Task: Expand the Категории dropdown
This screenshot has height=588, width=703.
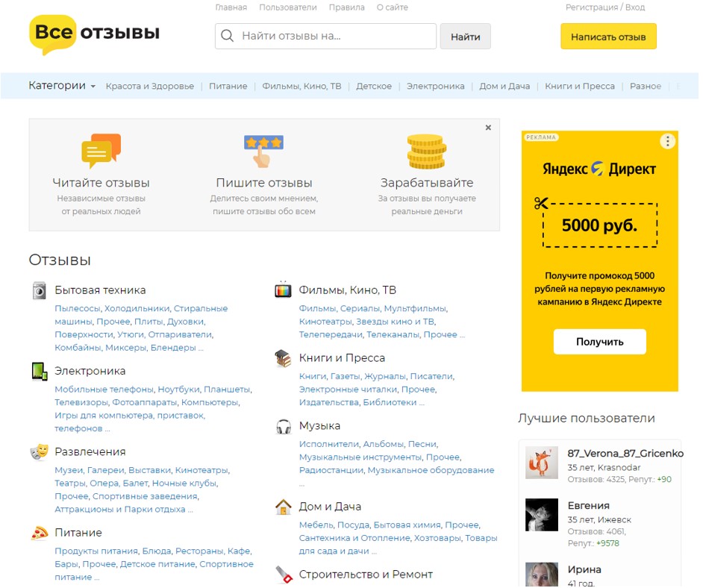Action: [62, 86]
